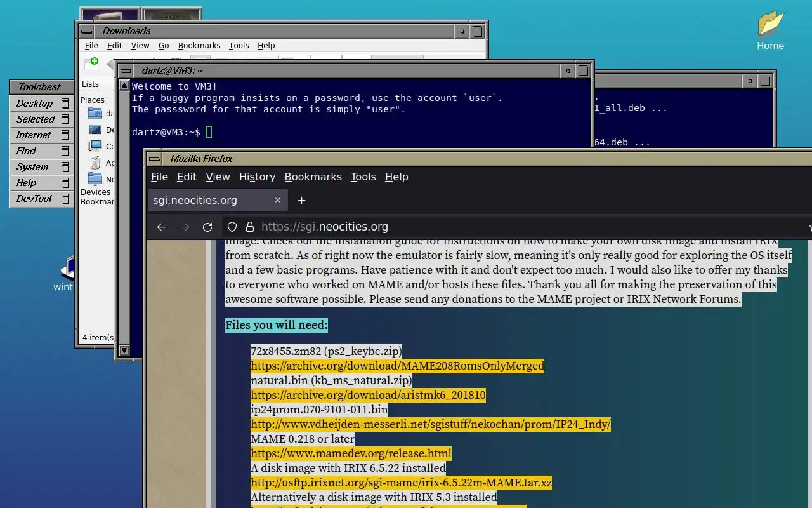Open Help menu in Downloads window
The image size is (812, 508).
coord(266,46)
